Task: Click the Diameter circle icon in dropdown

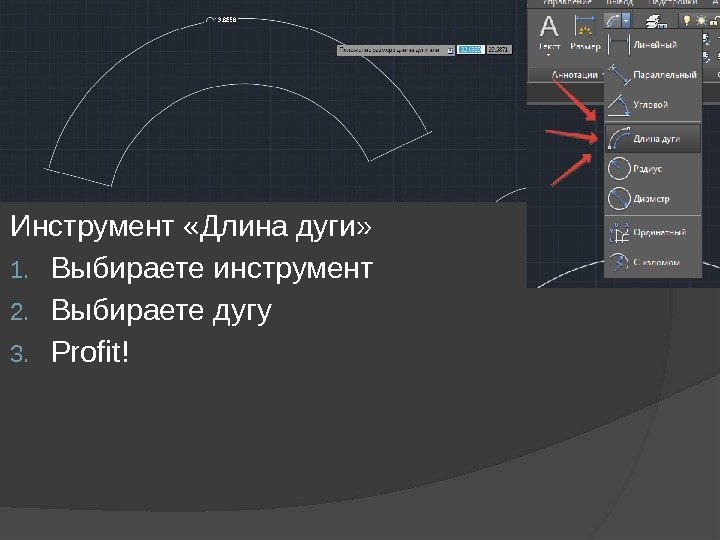Action: coord(619,198)
